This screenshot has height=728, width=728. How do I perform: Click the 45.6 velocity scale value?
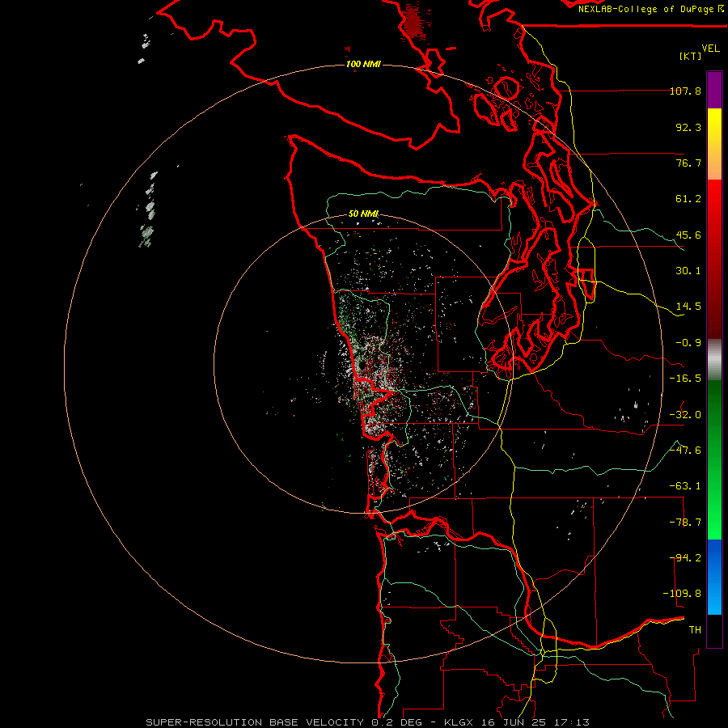[688, 235]
